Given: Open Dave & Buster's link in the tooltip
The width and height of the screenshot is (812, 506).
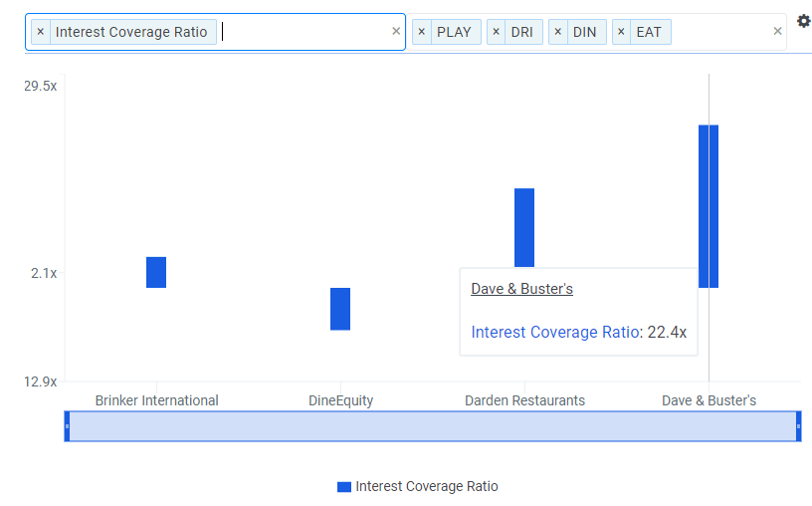Looking at the screenshot, I should point(522,289).
